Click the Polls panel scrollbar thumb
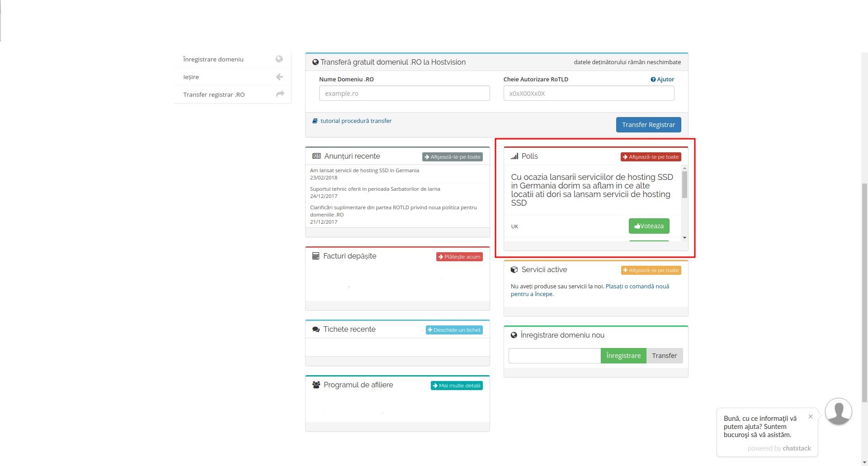 click(x=684, y=184)
